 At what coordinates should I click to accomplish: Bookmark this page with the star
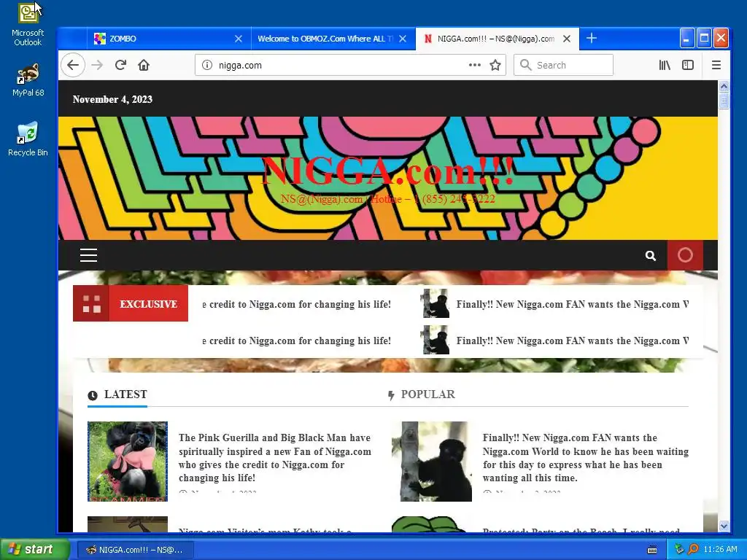[x=495, y=65]
